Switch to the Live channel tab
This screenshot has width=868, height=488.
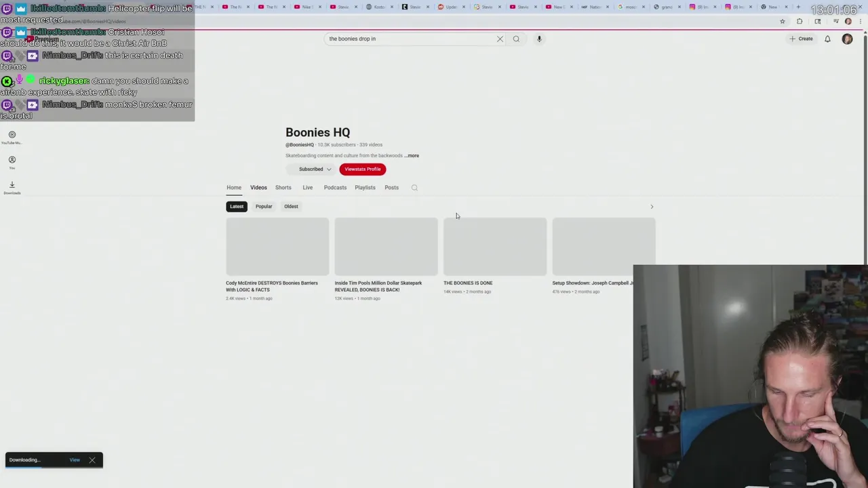click(x=308, y=188)
